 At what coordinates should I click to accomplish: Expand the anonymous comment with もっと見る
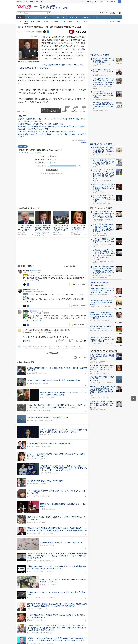coord(64,337)
